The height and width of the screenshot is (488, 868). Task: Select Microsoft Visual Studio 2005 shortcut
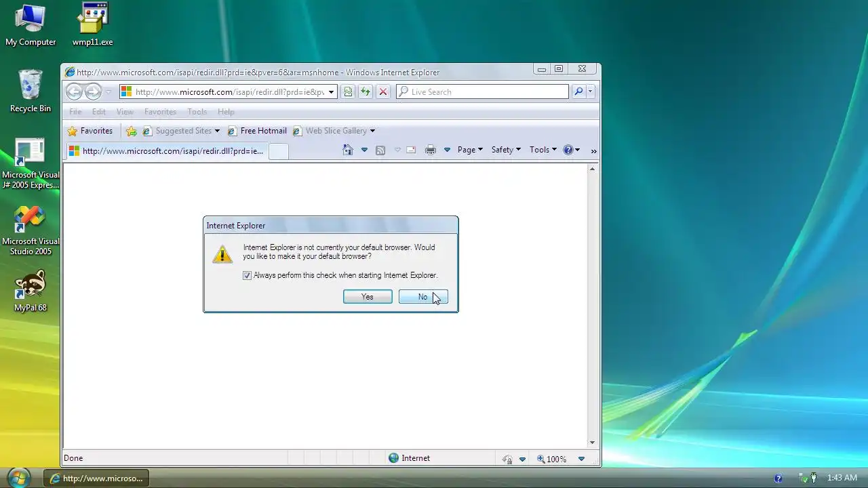(x=31, y=230)
